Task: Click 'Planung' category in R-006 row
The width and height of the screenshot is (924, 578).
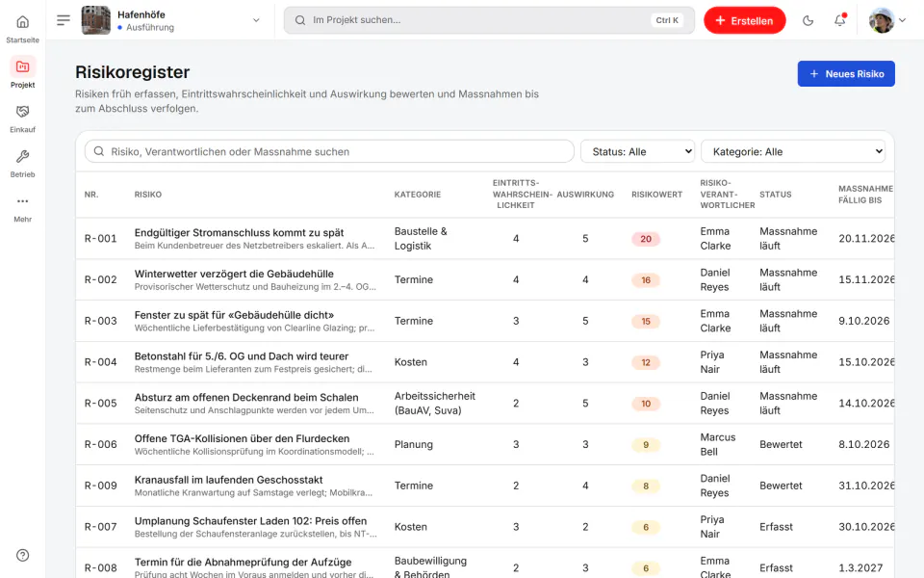Action: pyautogui.click(x=414, y=444)
